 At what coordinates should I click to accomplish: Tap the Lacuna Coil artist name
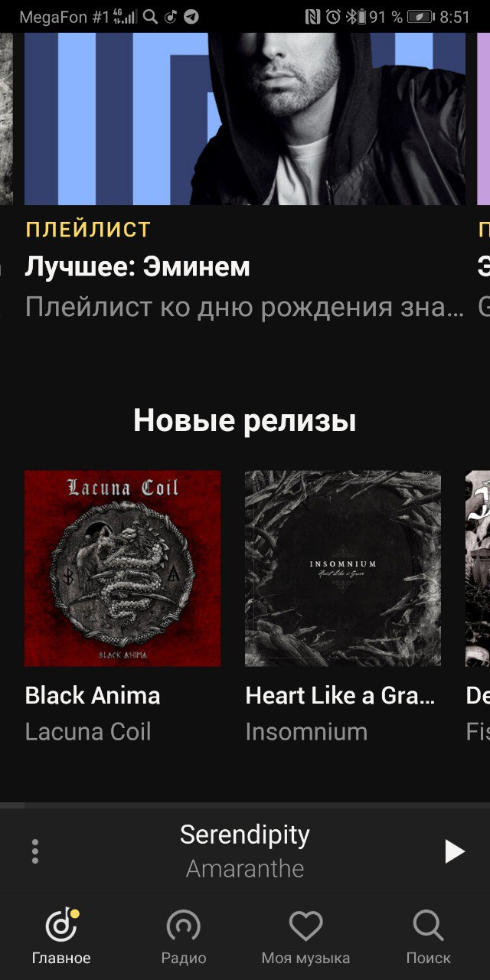(88, 731)
